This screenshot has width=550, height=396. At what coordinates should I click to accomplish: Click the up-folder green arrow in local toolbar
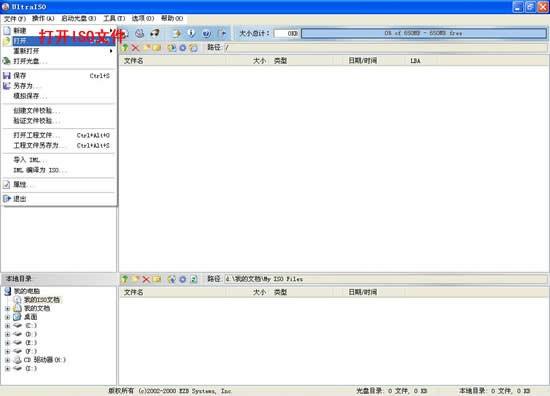125,279
